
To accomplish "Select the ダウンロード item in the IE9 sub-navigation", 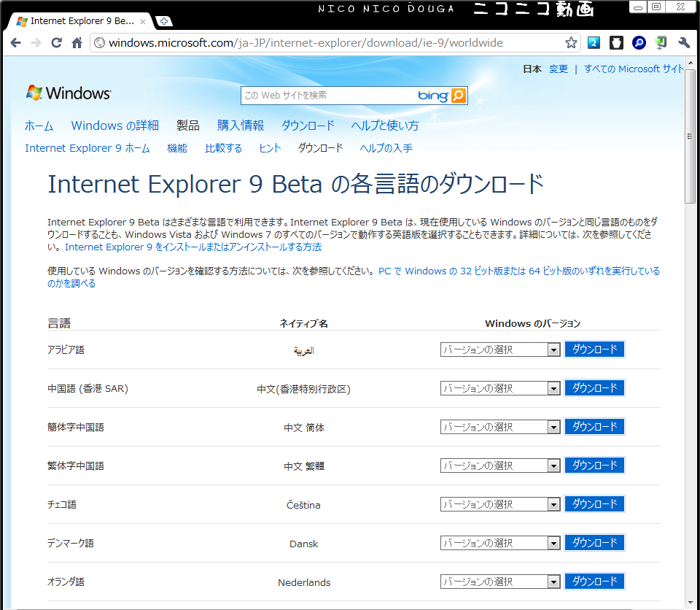I will [321, 148].
